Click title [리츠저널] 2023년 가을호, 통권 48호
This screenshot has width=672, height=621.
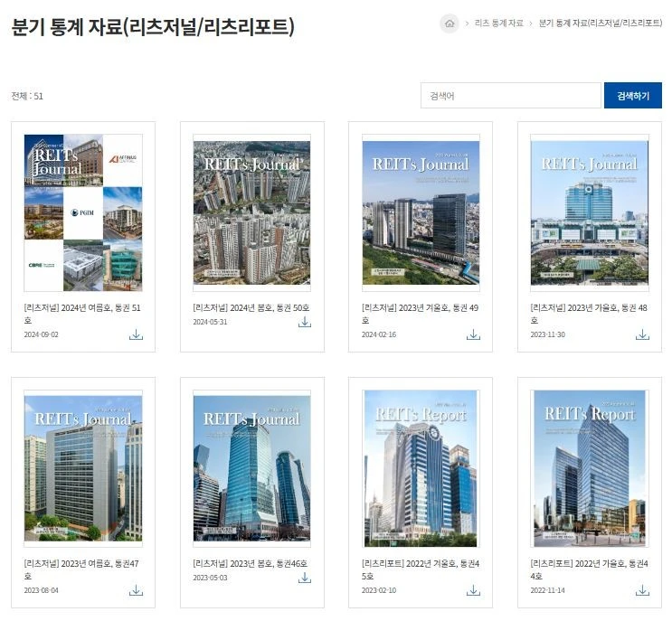click(589, 314)
